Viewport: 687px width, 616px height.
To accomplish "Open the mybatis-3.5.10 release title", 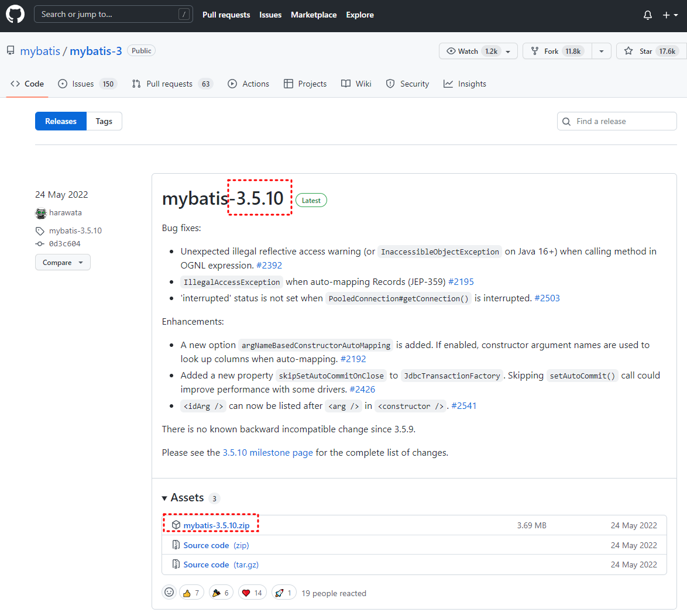I will [x=223, y=198].
